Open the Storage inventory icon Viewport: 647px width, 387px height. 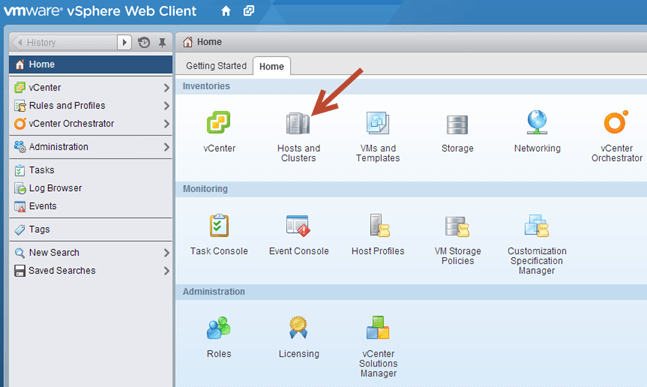point(457,125)
